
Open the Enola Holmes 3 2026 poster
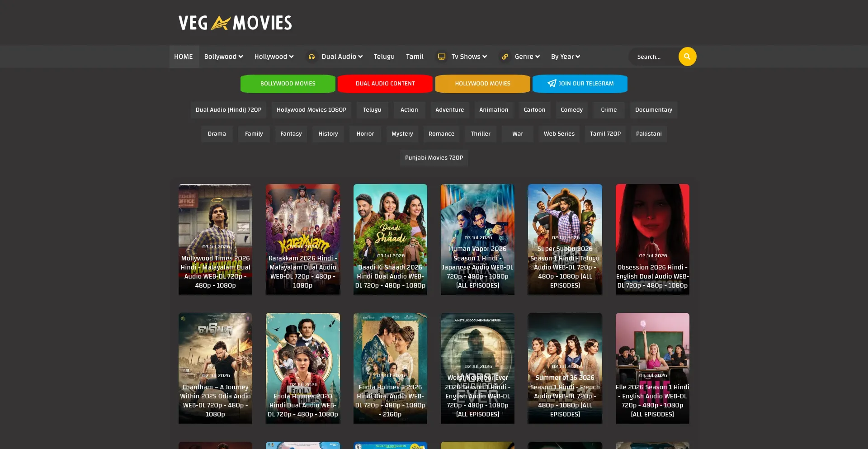pyautogui.click(x=390, y=368)
